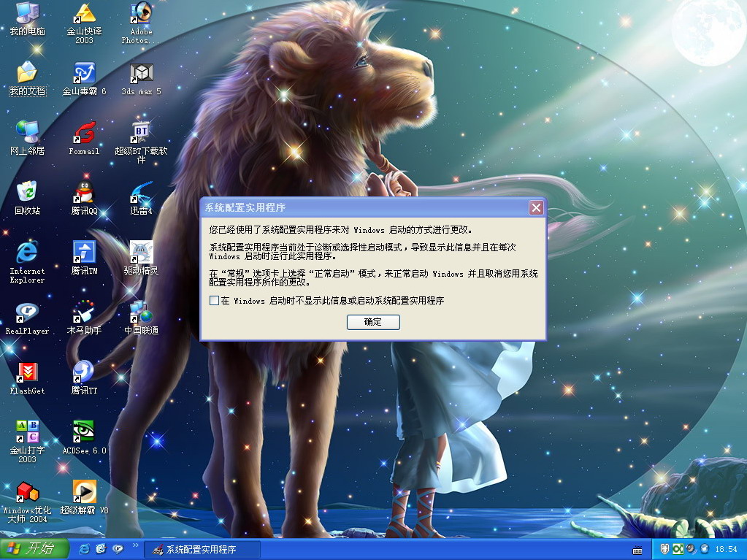Select the 腾讯QQ penguin shortcut
This screenshot has height=560, width=747.
tap(84, 198)
